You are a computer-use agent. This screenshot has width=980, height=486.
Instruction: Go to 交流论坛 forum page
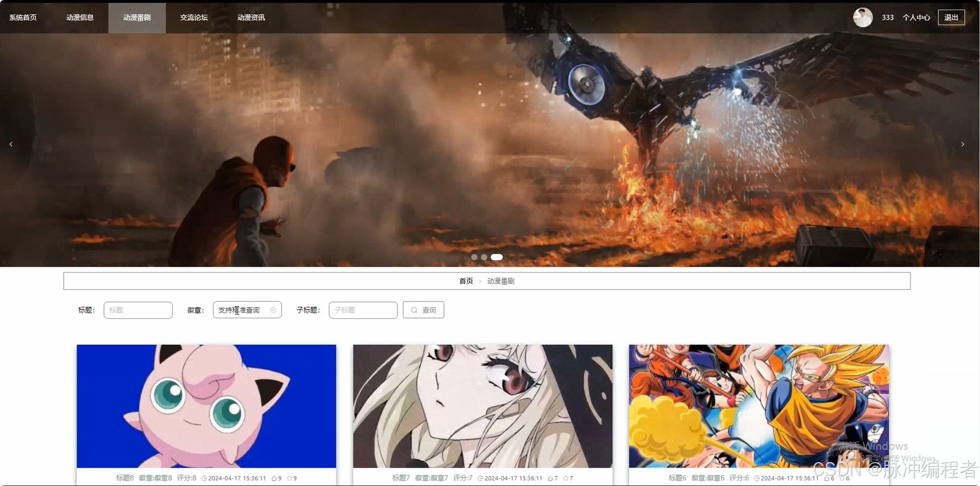tap(194, 17)
